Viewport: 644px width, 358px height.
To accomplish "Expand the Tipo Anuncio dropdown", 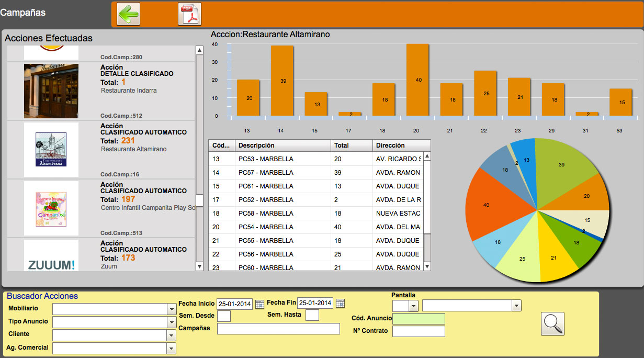I will click(172, 322).
